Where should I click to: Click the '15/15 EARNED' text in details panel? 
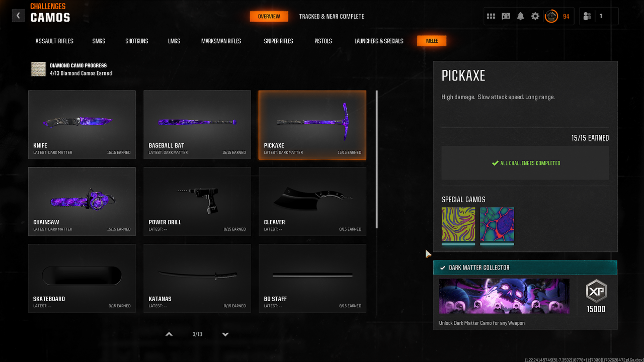(x=590, y=138)
